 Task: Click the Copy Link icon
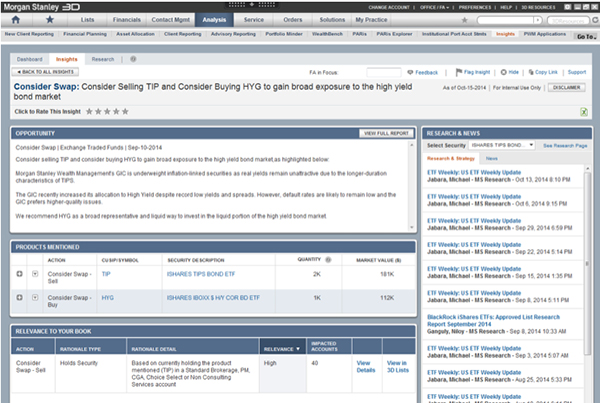coord(530,73)
